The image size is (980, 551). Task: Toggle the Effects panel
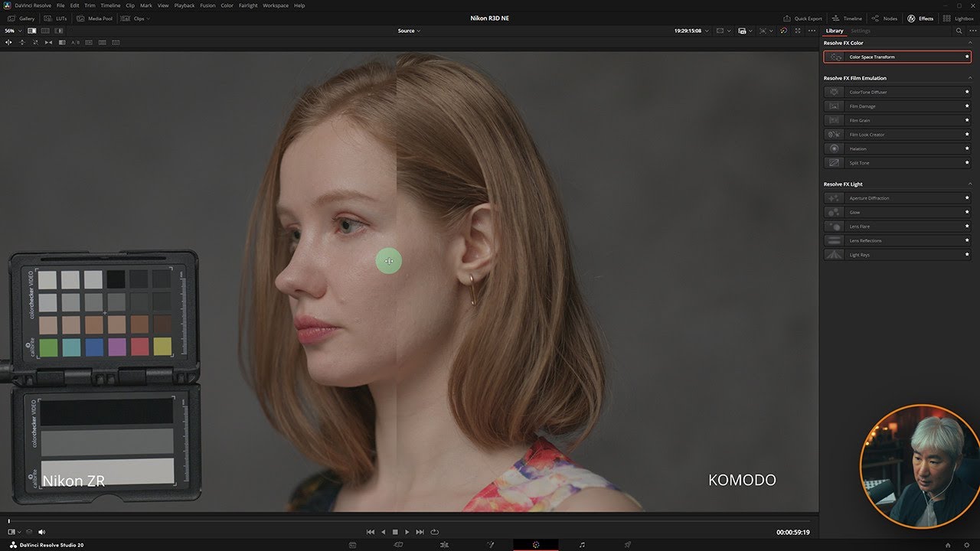[921, 18]
